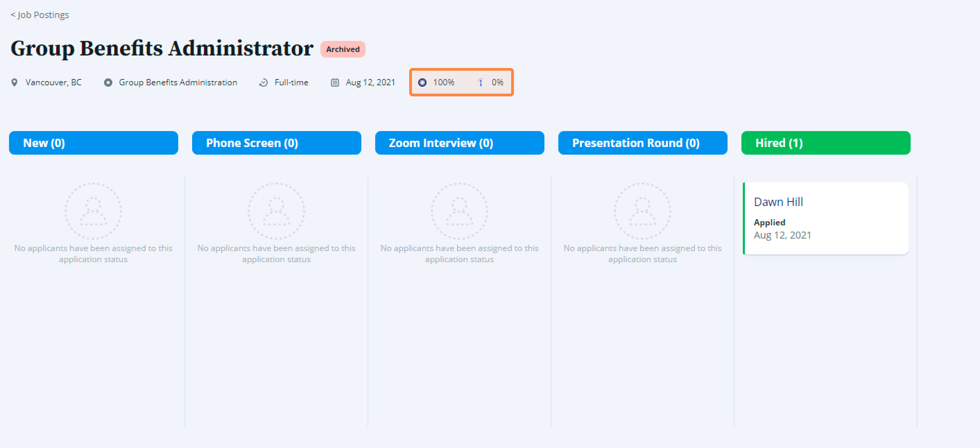Click the 0% value
The image size is (980, 448).
(497, 83)
